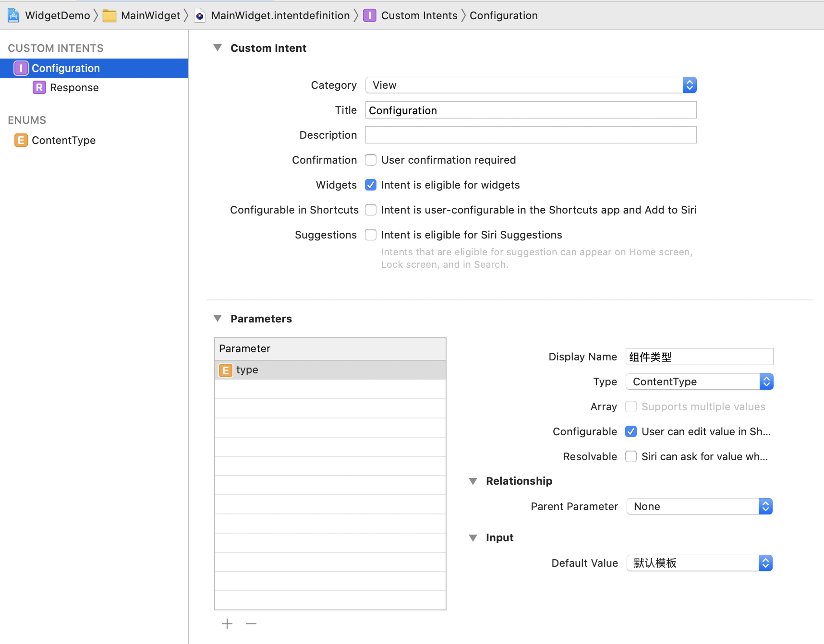Click the ContentType enum E icon in sidebar
Viewport: 824px width, 644px height.
(x=21, y=140)
